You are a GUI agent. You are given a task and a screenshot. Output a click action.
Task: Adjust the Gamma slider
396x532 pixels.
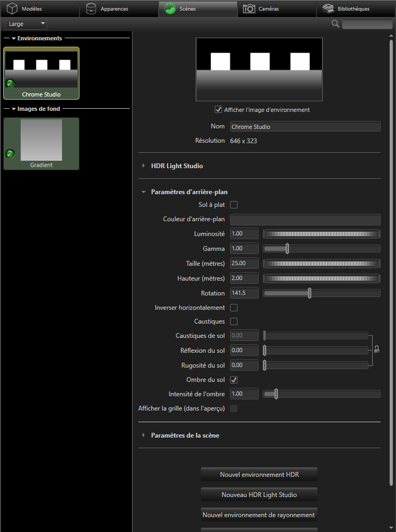(287, 249)
